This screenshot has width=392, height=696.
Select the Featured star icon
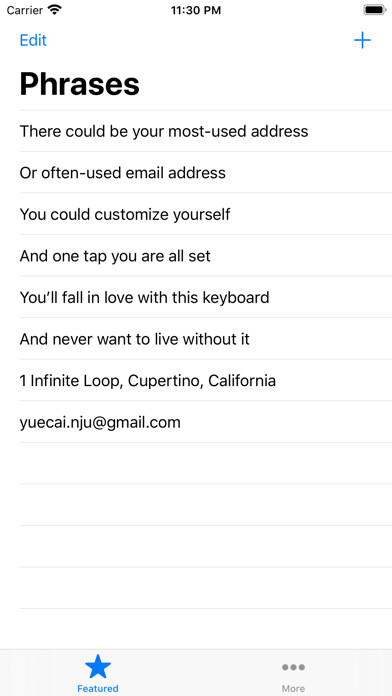pyautogui.click(x=98, y=666)
